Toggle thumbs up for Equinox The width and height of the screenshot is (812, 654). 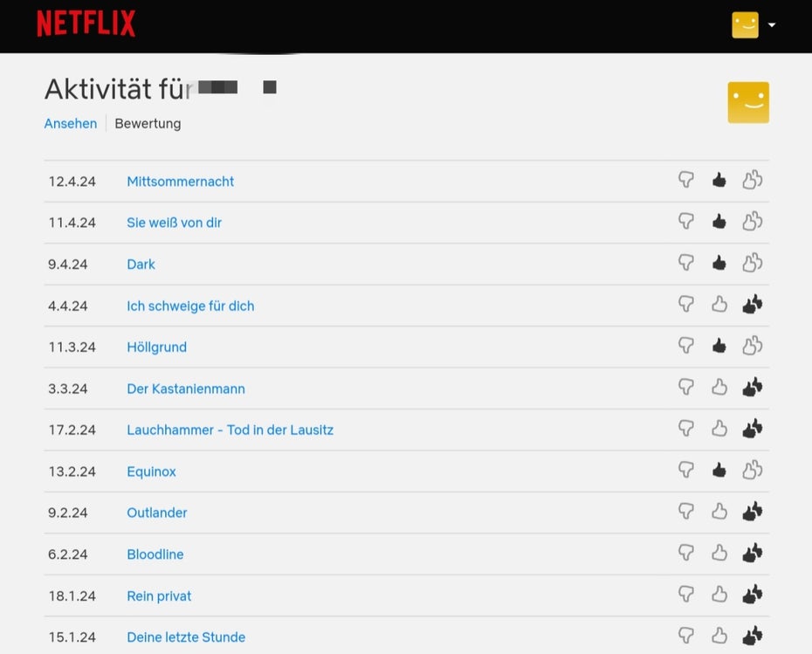(x=719, y=470)
